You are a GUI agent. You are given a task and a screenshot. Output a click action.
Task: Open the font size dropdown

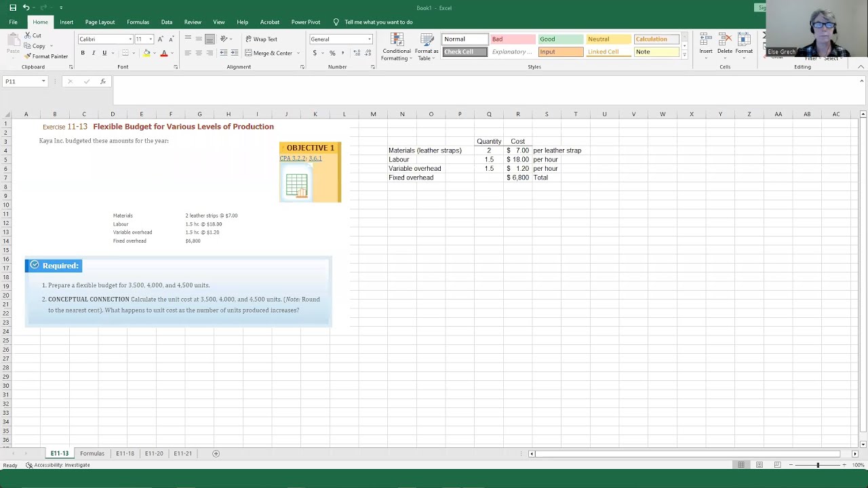click(151, 39)
